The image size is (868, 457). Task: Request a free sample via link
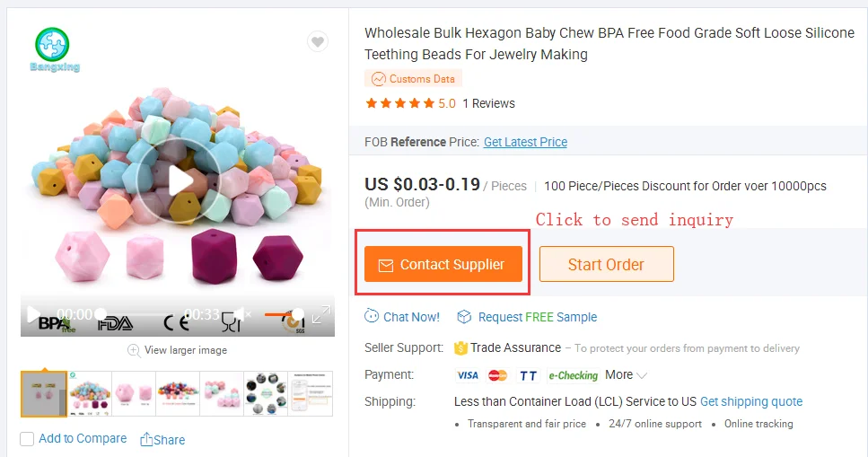click(x=537, y=317)
